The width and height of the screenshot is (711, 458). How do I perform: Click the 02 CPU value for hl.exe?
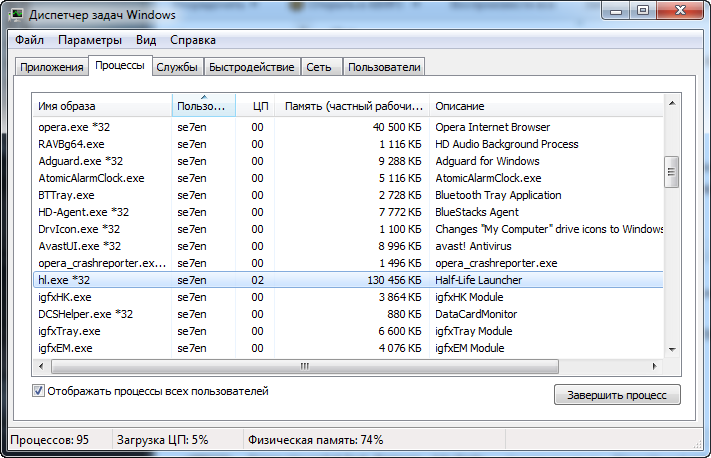coord(257,280)
